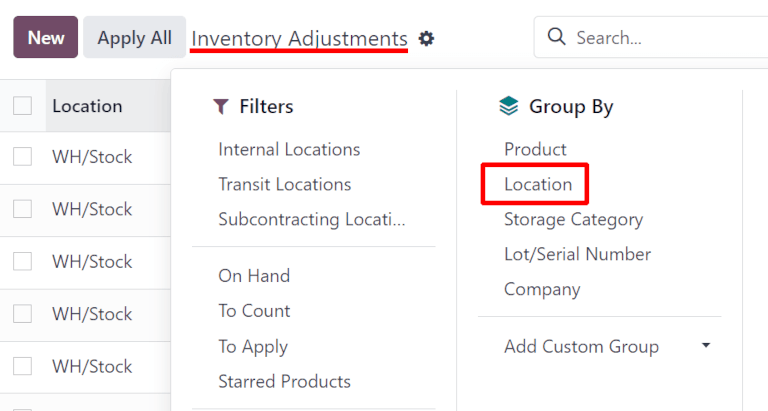Filter by Starred Products
The image size is (768, 411).
284,381
